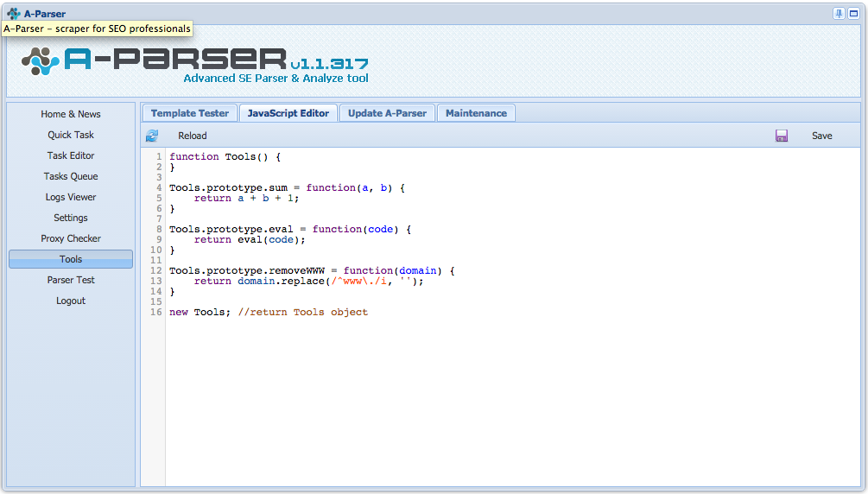Open the Logs Viewer
868x494 pixels.
pos(71,197)
